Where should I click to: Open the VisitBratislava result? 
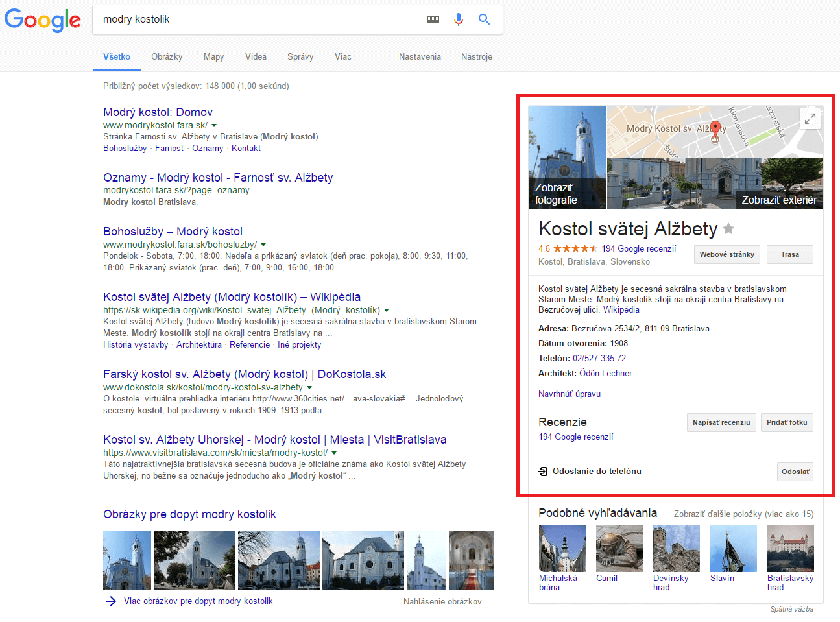(x=275, y=440)
